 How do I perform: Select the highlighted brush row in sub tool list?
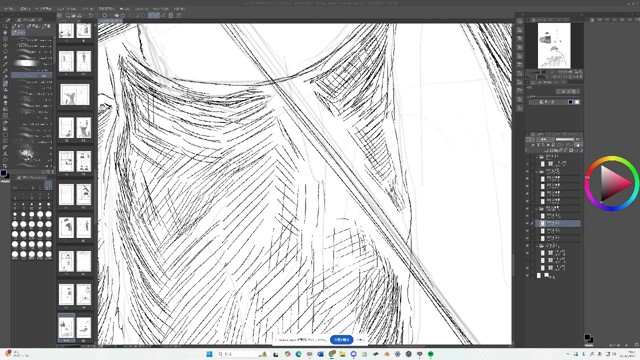(32, 76)
